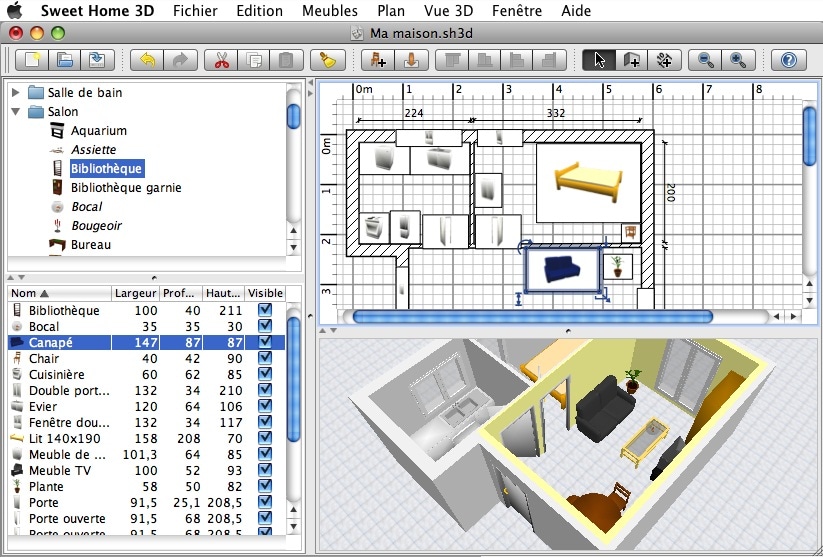Copy the selected items
823x557 pixels.
pos(254,60)
